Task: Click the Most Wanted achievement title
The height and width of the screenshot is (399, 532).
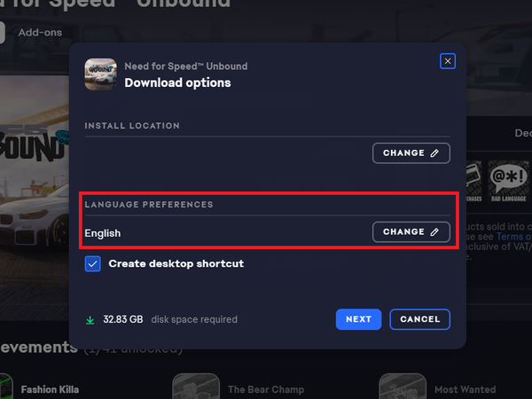Action: coord(465,389)
